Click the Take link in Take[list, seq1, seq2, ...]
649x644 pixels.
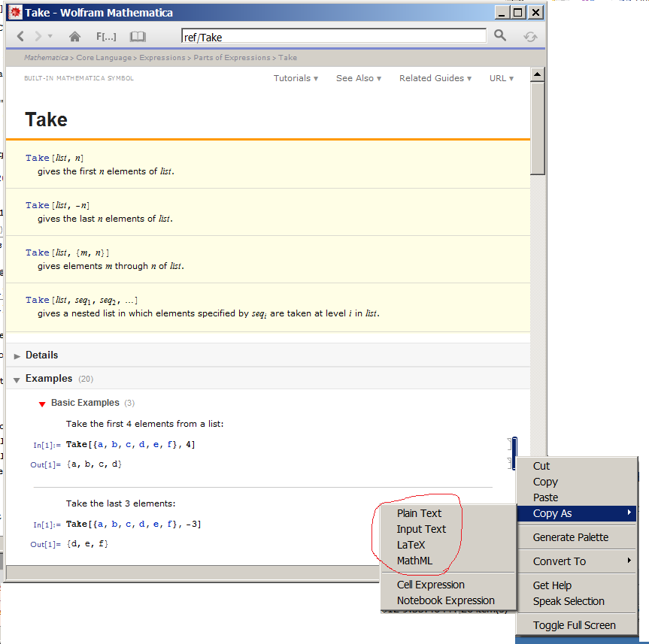coord(38,300)
